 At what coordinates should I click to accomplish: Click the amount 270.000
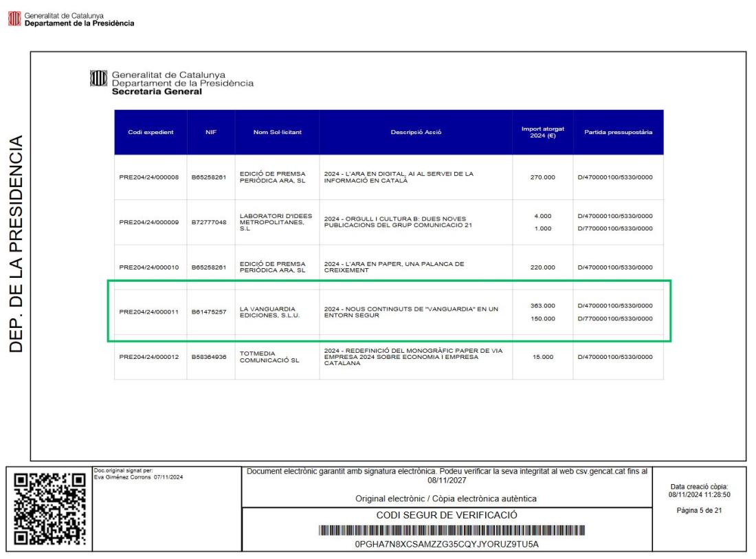(x=543, y=177)
